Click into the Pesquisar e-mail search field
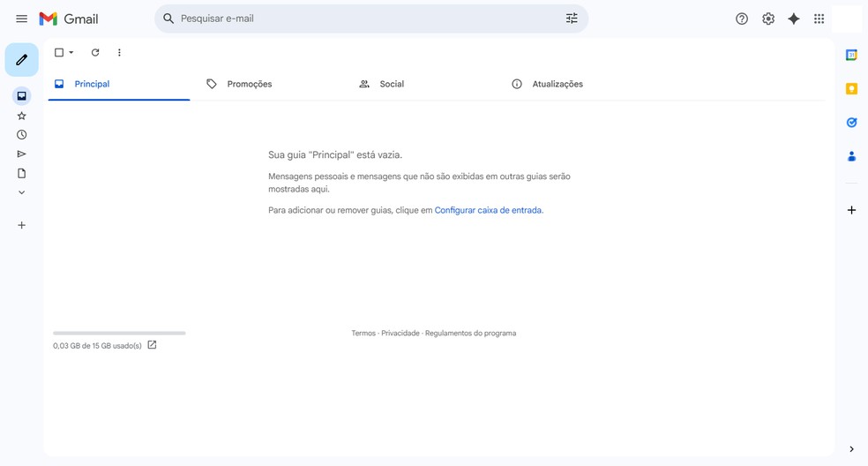The height and width of the screenshot is (466, 868). click(370, 19)
